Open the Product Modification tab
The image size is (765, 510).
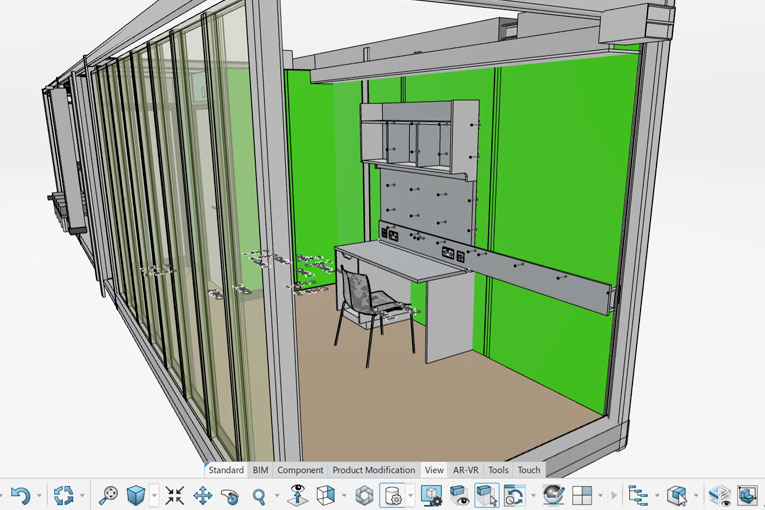374,470
